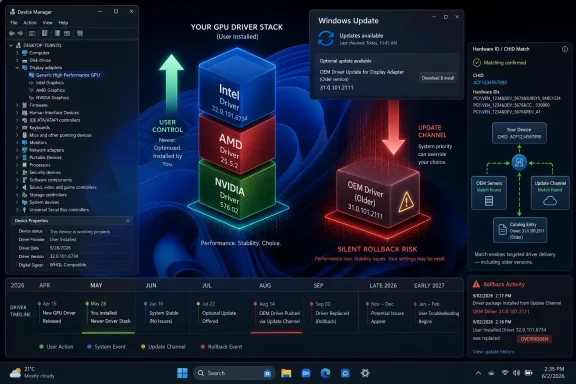Click the Scan for hardware changes monitor icon
The image size is (576, 384).
click(80, 33)
